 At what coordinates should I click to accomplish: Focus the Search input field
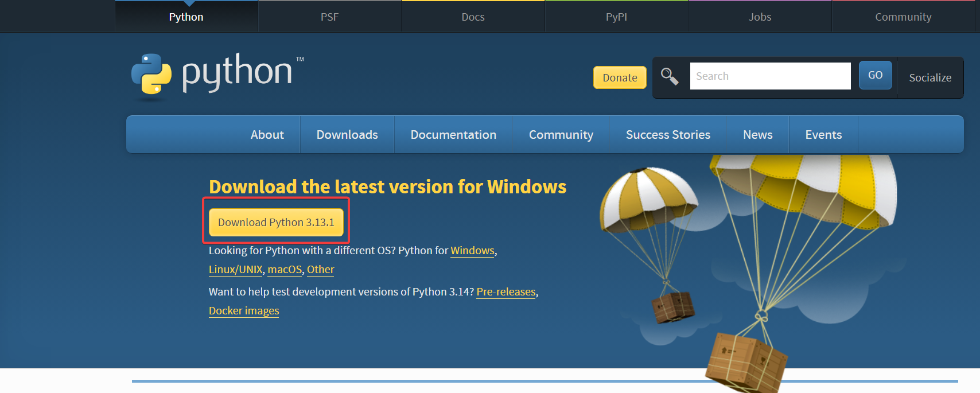(770, 76)
